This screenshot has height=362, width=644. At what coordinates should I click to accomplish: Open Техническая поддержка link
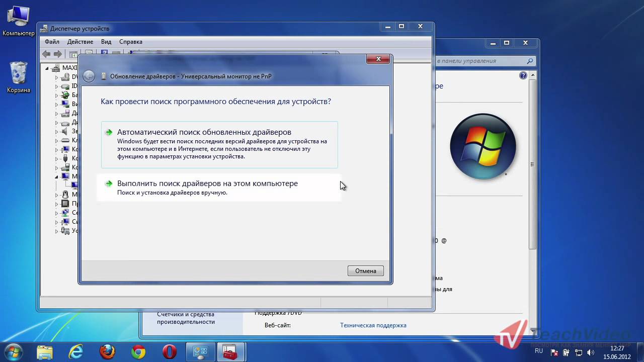(373, 325)
